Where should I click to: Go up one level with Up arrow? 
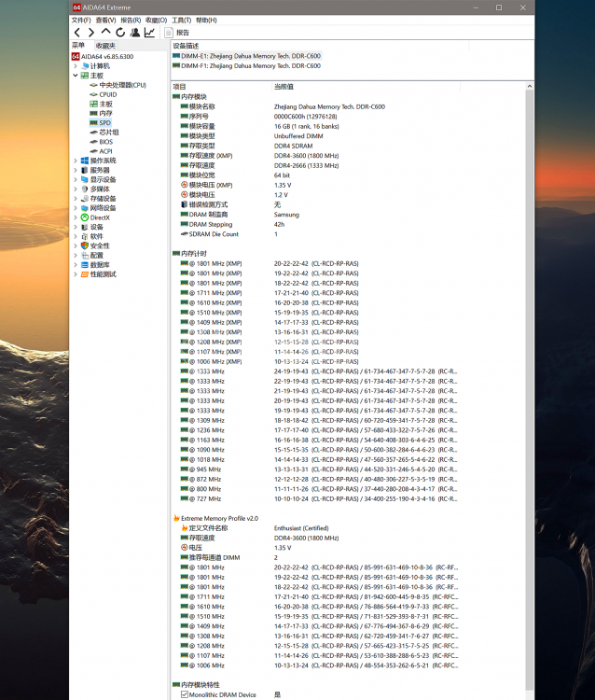pos(105,32)
